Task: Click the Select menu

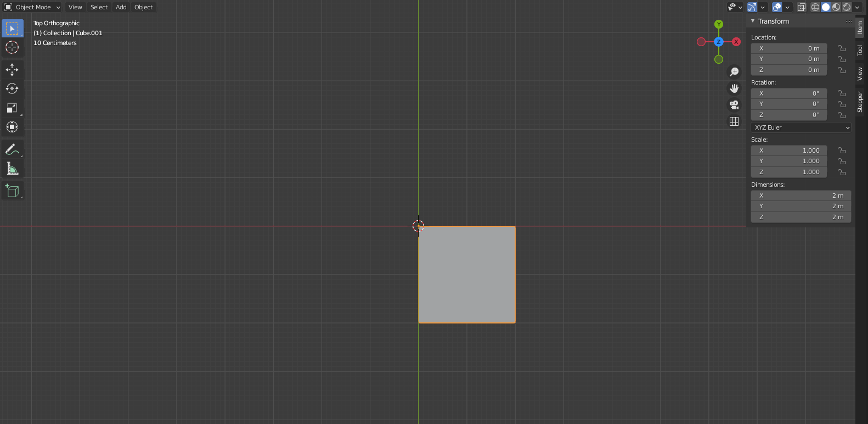Action: 99,7
